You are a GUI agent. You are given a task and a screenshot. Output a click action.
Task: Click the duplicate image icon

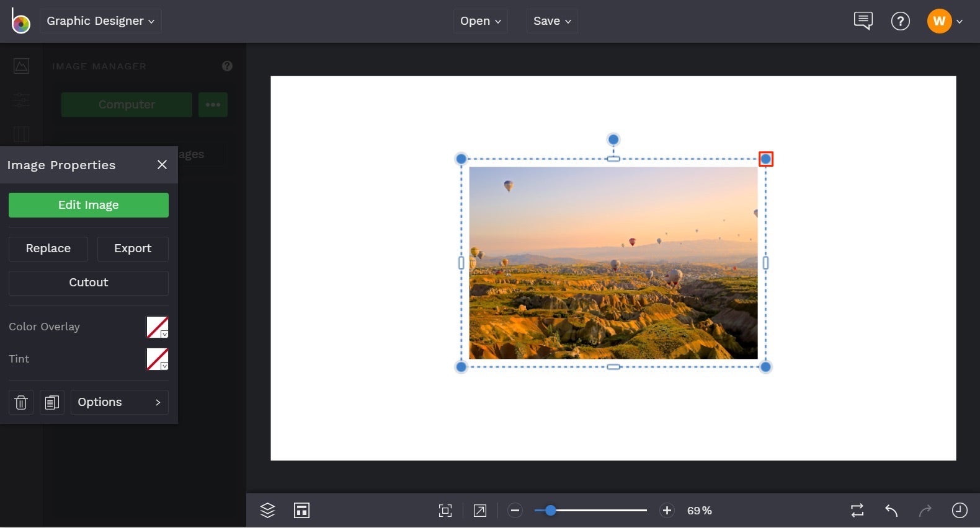(x=52, y=402)
